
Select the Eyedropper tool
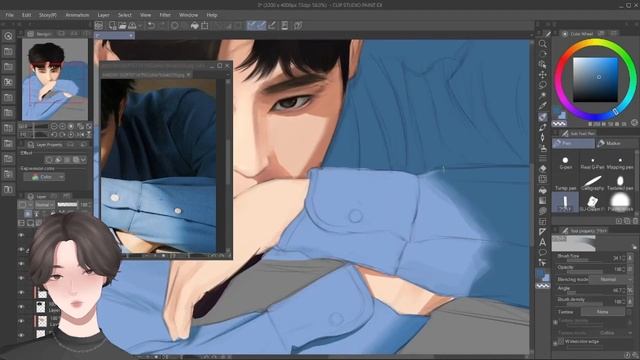(542, 106)
